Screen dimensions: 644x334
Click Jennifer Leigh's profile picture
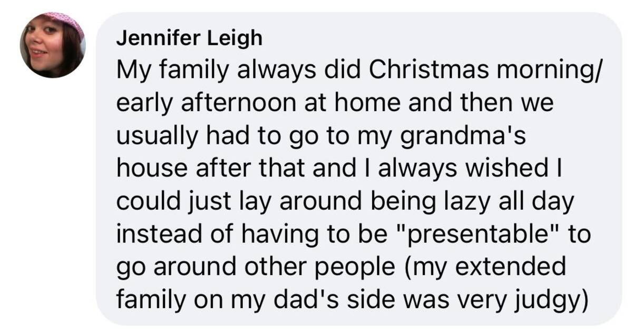pos(52,45)
